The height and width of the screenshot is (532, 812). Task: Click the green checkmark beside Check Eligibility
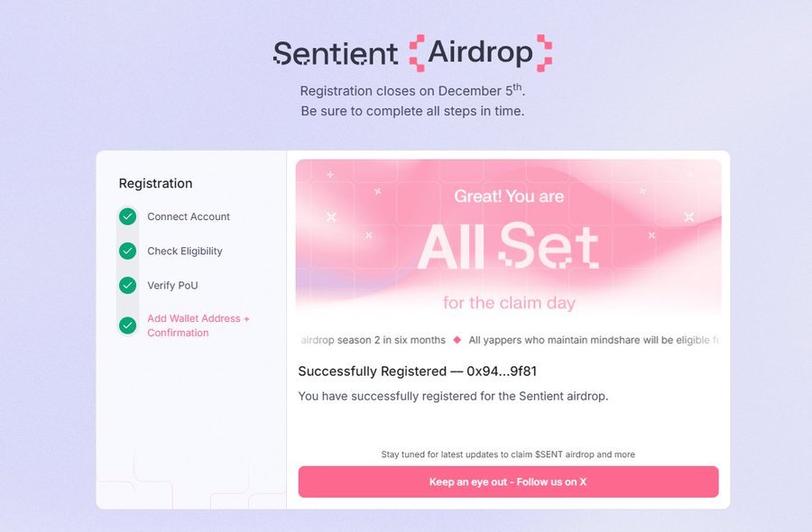click(128, 251)
